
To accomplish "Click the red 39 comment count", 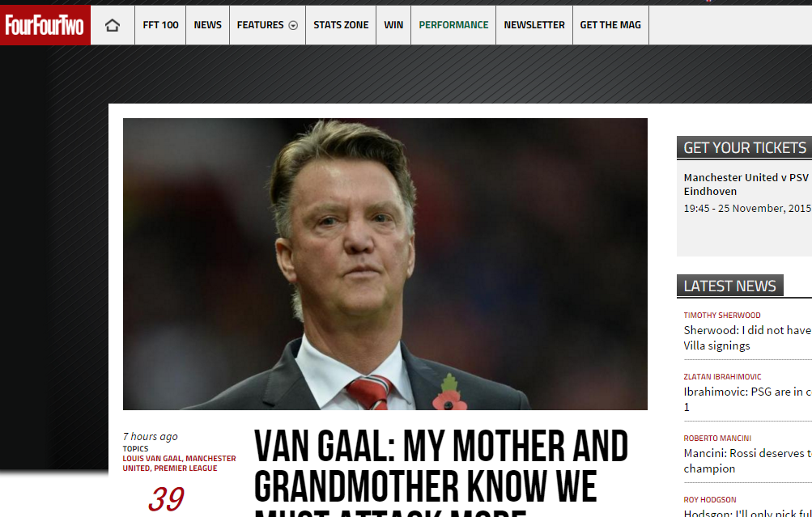I will click(x=166, y=499).
